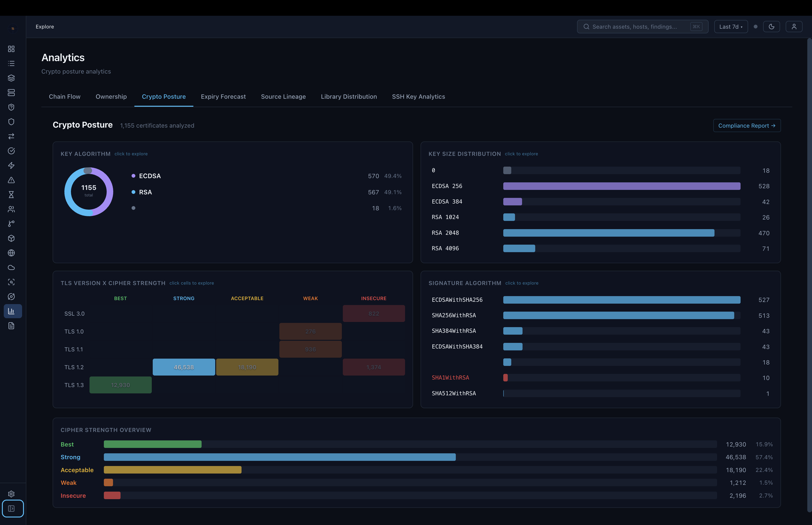Click ECDSAWithSHA384 signature row

600,347
